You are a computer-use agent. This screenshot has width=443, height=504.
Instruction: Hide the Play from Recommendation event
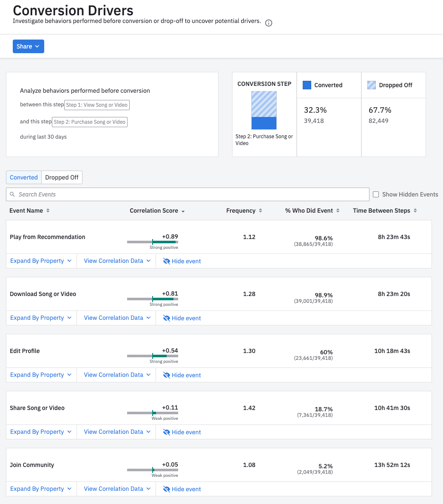182,261
